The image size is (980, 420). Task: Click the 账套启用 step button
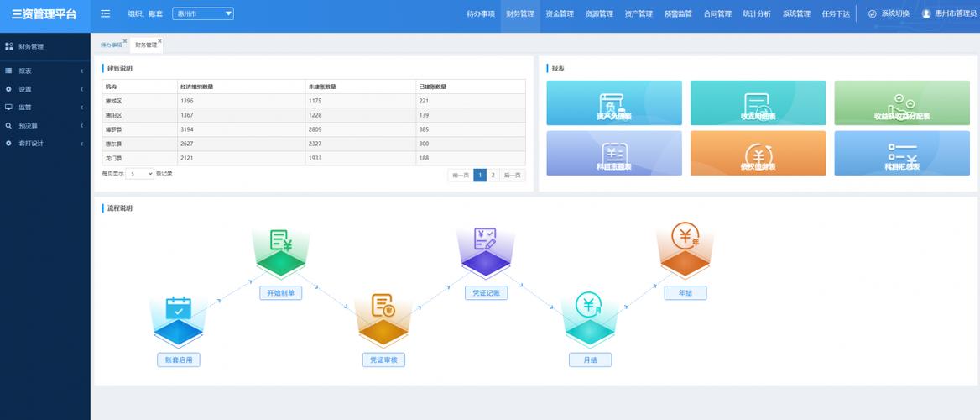coord(179,360)
